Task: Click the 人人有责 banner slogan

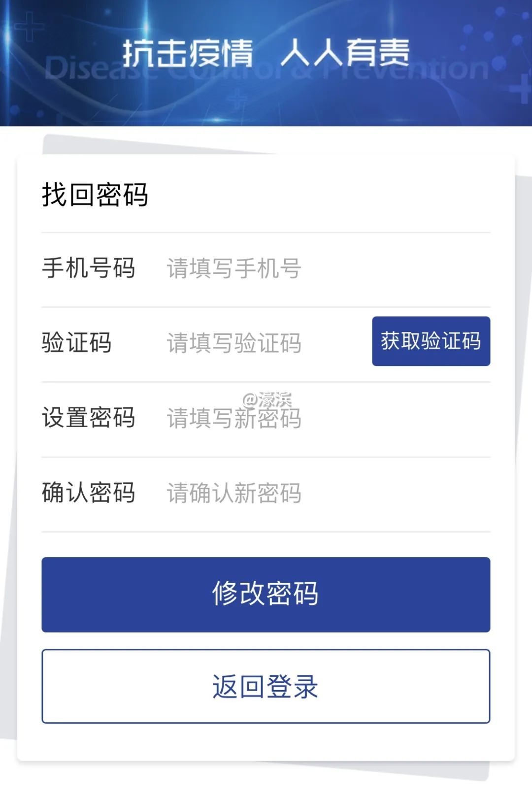Action: coord(345,53)
